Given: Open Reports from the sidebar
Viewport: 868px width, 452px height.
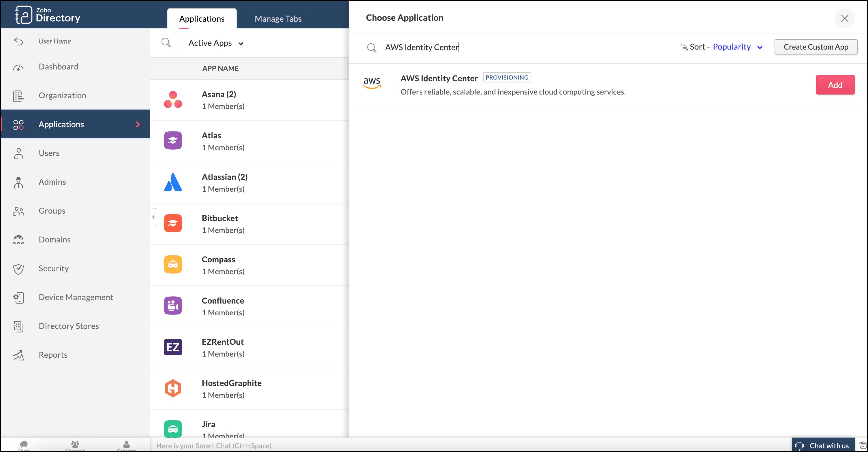Looking at the screenshot, I should click(x=76, y=355).
